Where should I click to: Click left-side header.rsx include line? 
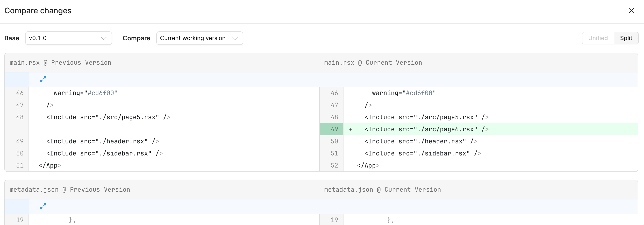(x=102, y=141)
